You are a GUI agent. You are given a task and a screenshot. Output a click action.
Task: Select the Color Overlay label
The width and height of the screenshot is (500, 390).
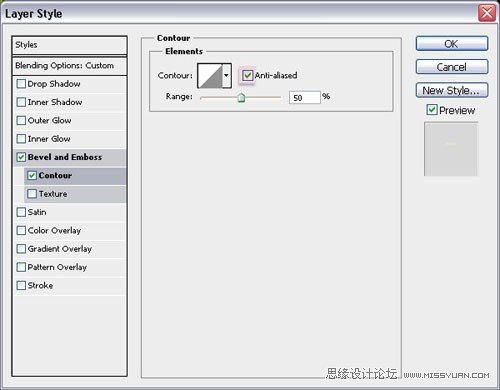point(54,231)
